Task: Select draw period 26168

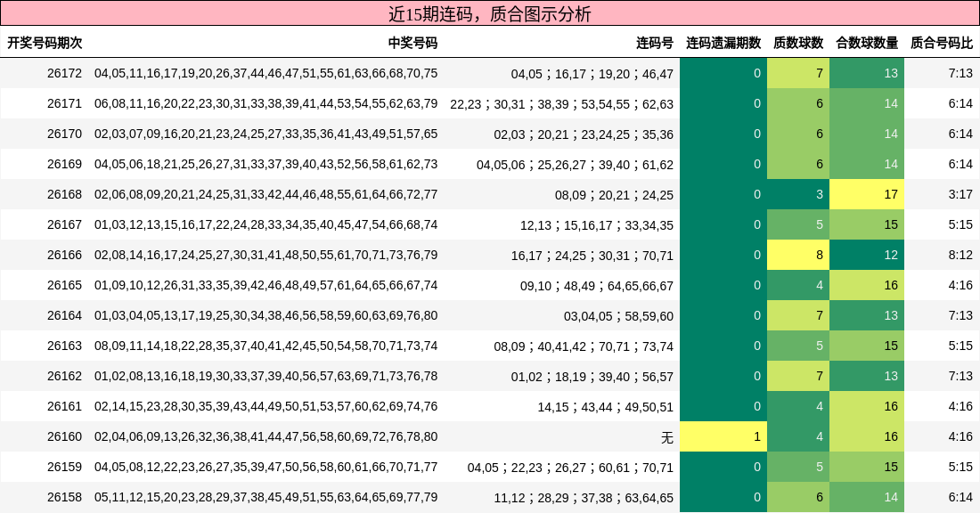Action: [64, 194]
